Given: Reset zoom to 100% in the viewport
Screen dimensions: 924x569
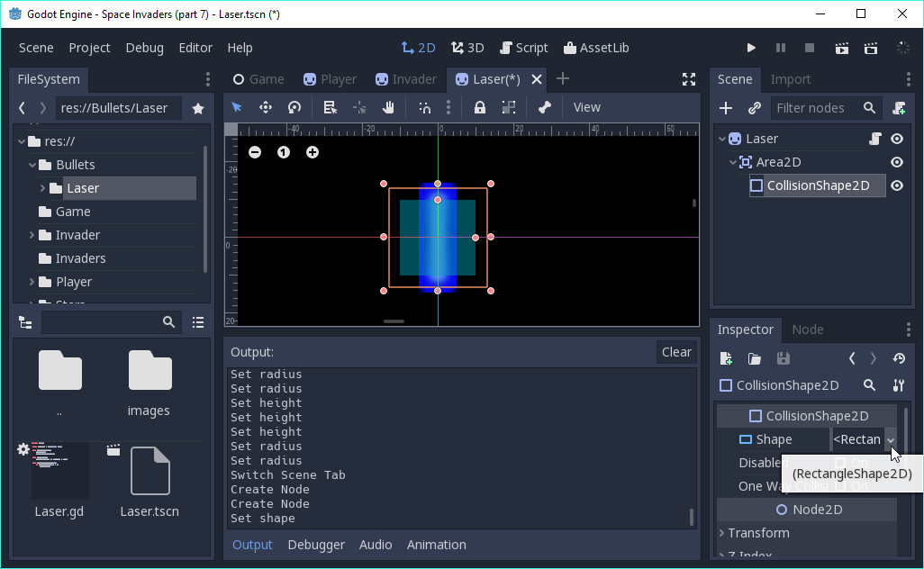Looking at the screenshot, I should click(x=284, y=152).
